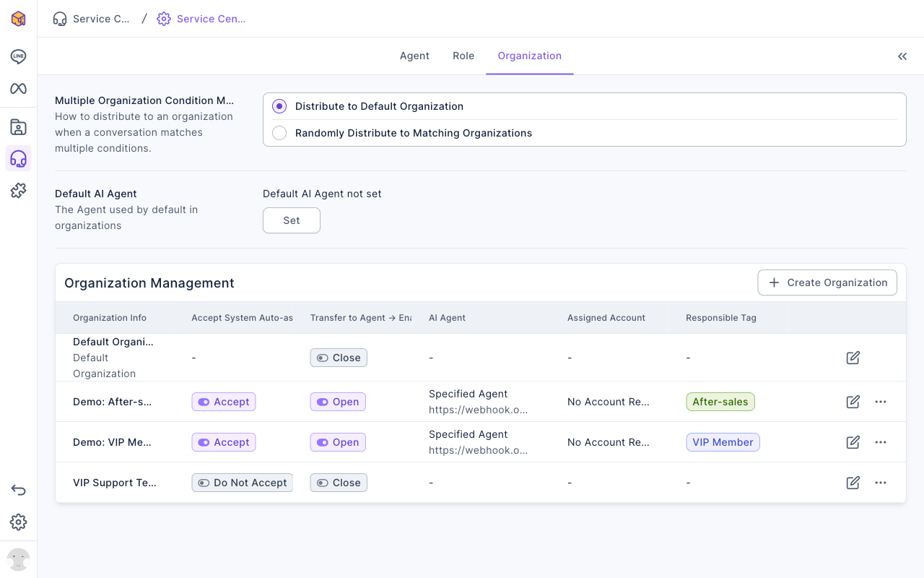Image resolution: width=924 pixels, height=578 pixels.
Task: Select the Organization tab
Action: tap(530, 56)
